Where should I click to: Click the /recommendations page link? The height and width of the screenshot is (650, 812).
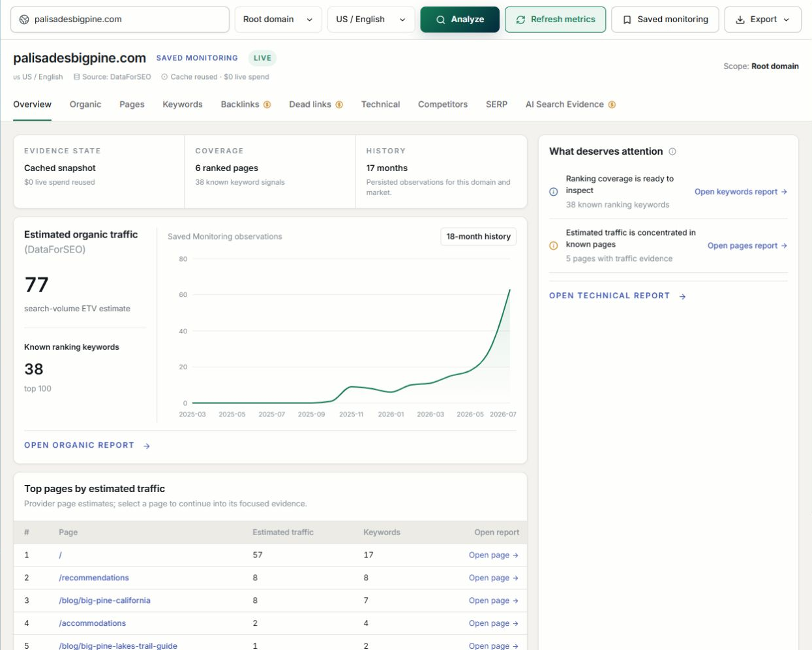coord(94,578)
